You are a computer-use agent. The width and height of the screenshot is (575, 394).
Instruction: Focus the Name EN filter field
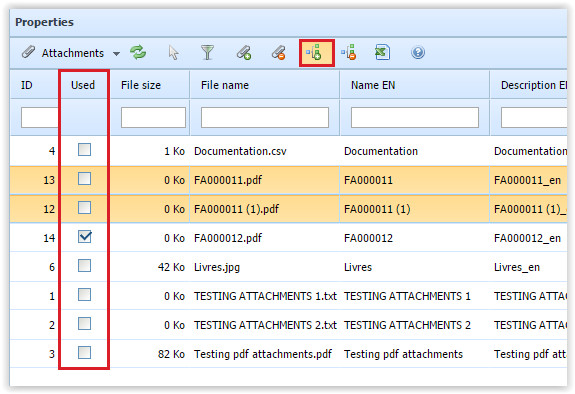click(415, 117)
